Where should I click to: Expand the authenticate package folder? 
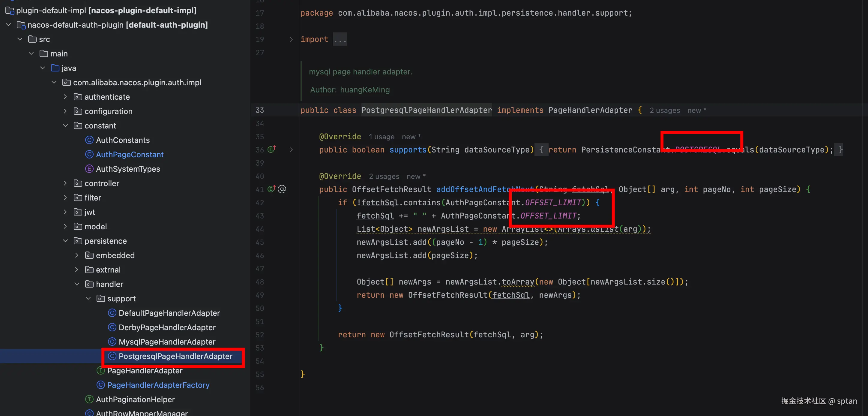coord(65,97)
